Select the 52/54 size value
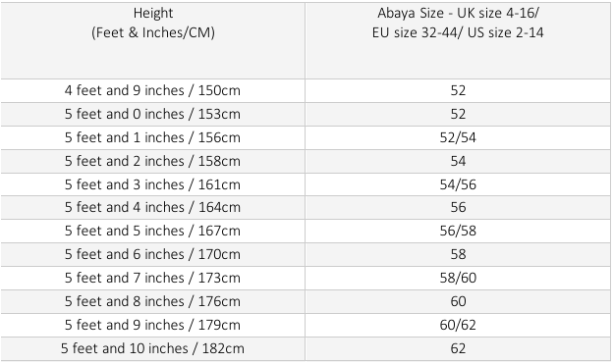The height and width of the screenshot is (364, 614). tap(458, 137)
